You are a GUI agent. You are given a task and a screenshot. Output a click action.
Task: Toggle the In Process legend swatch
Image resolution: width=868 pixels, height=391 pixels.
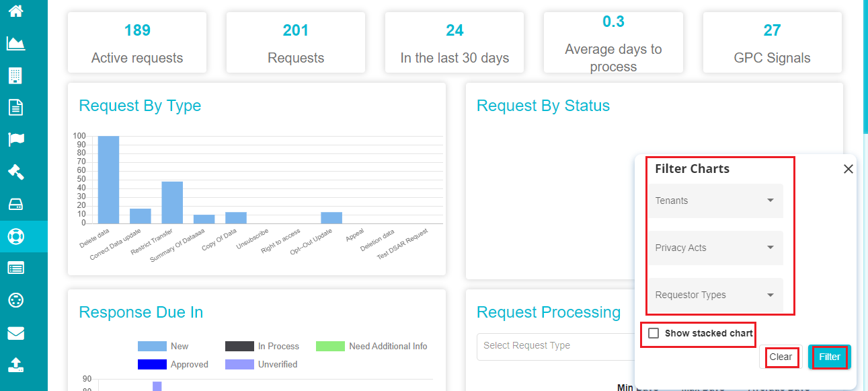(239, 346)
